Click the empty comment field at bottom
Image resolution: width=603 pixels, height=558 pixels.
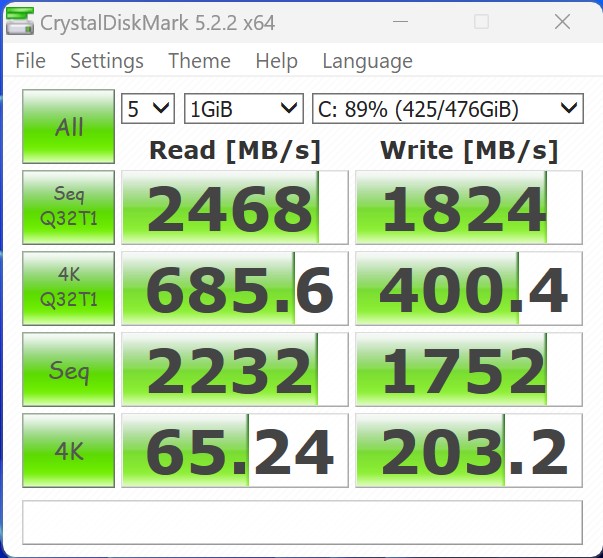pos(302,522)
